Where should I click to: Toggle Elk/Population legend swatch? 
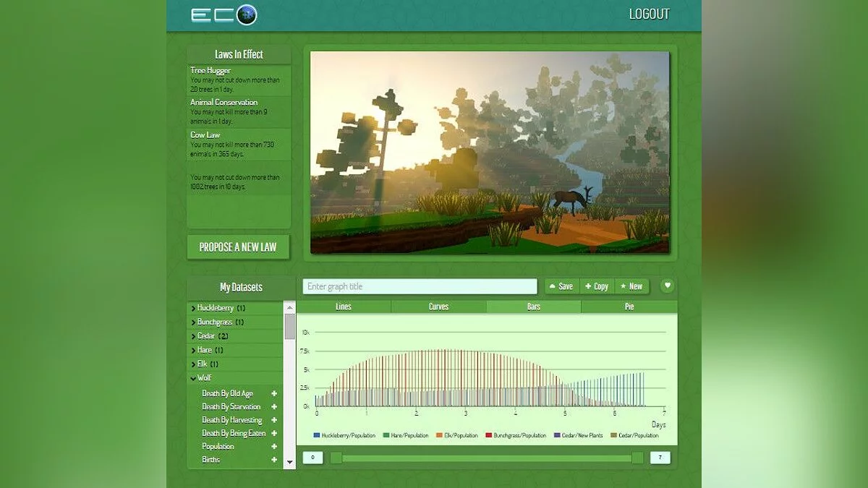[438, 435]
